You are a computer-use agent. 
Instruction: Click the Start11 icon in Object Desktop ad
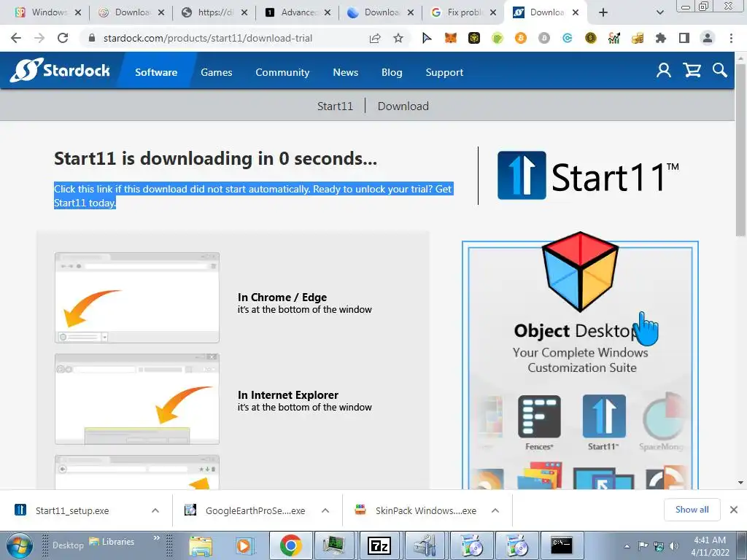[604, 416]
